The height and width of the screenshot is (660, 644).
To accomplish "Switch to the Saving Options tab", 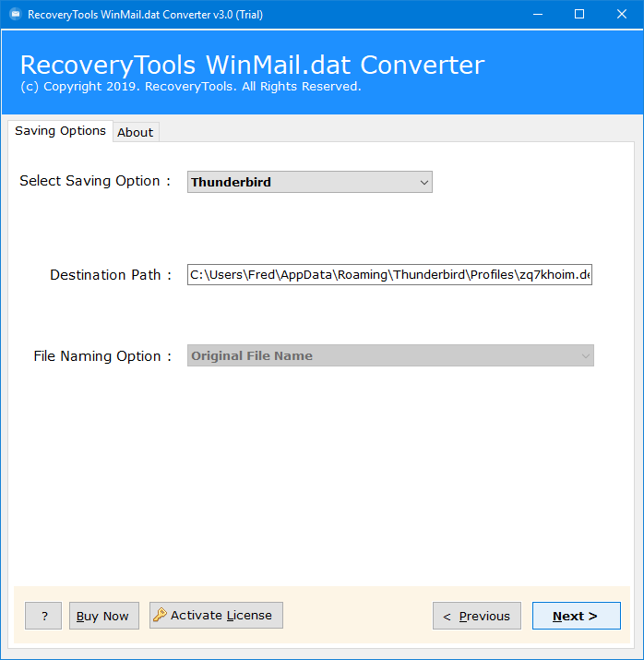I will coord(60,131).
